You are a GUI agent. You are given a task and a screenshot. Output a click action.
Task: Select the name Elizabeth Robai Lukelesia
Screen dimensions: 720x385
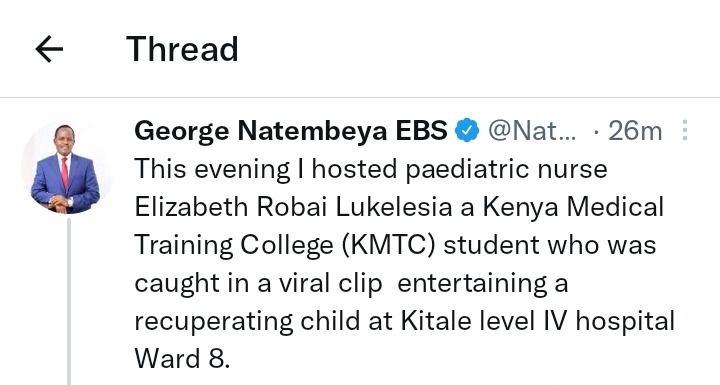point(293,207)
